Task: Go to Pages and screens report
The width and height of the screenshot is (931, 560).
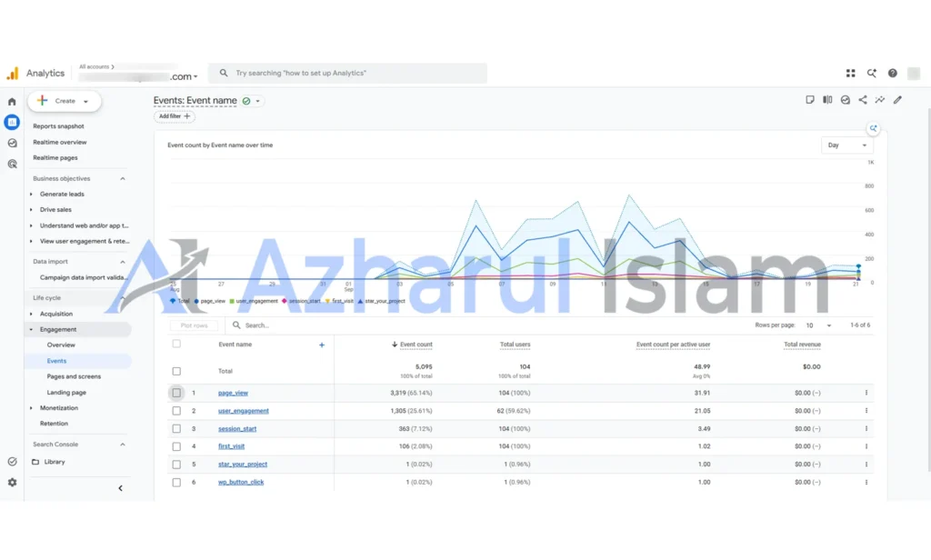Action: click(74, 376)
